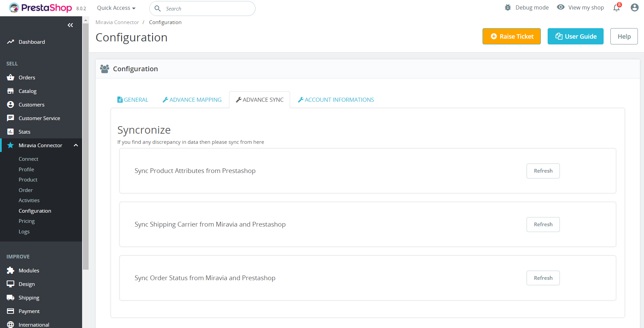Open Logs in Miravia submenu
The width and height of the screenshot is (644, 328).
pyautogui.click(x=24, y=231)
